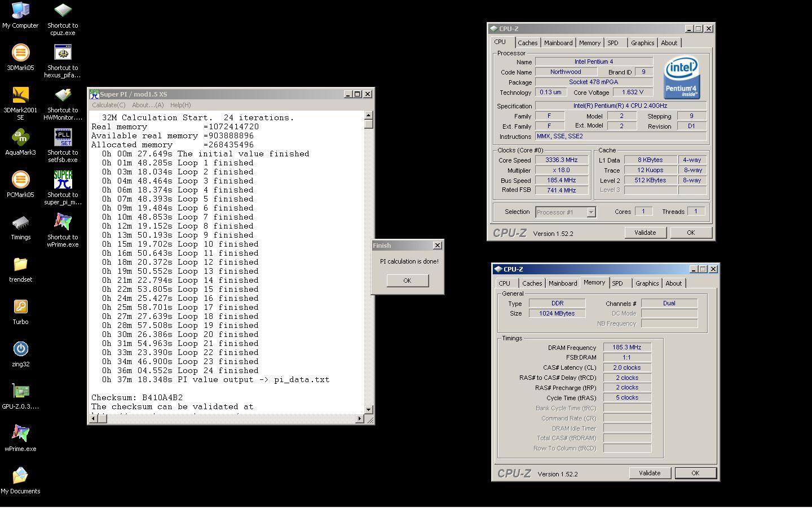The image size is (812, 508).
Task: Switch to About tab in lower CPU-Z
Action: (674, 283)
